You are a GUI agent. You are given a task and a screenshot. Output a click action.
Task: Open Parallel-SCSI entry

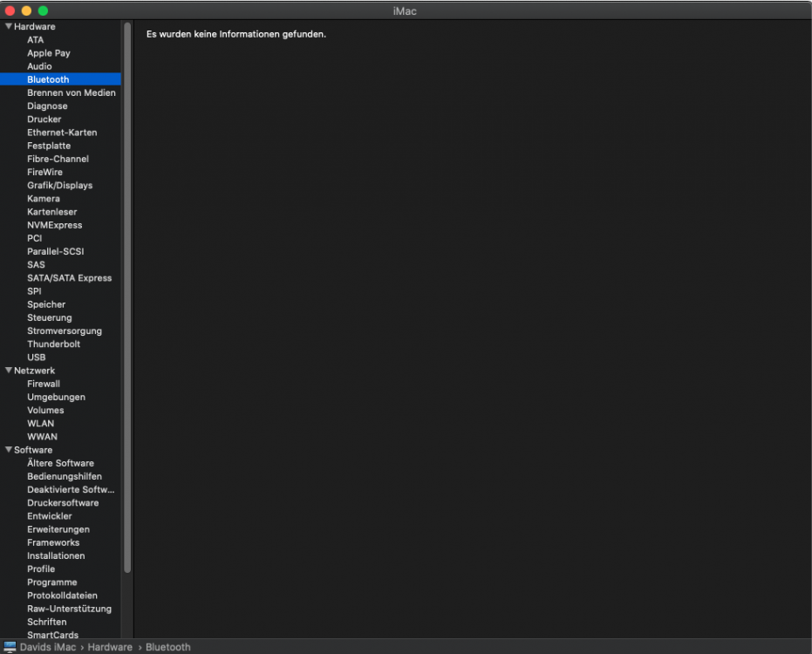click(56, 251)
